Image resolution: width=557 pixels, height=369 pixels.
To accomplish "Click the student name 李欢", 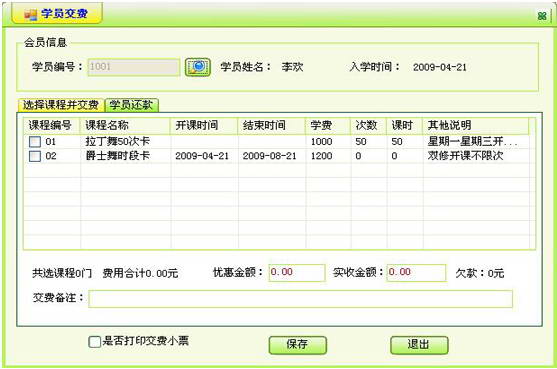I will [292, 67].
